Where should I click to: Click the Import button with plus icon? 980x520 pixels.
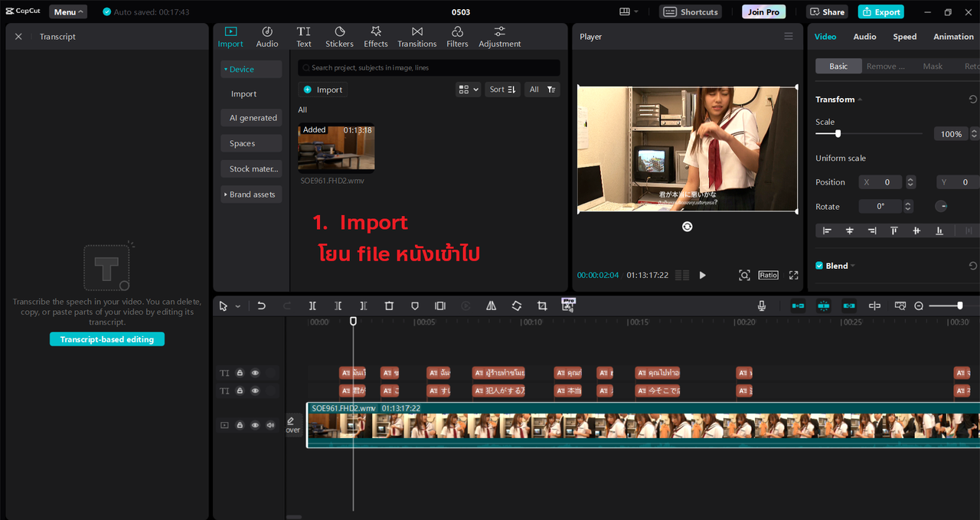pyautogui.click(x=323, y=90)
